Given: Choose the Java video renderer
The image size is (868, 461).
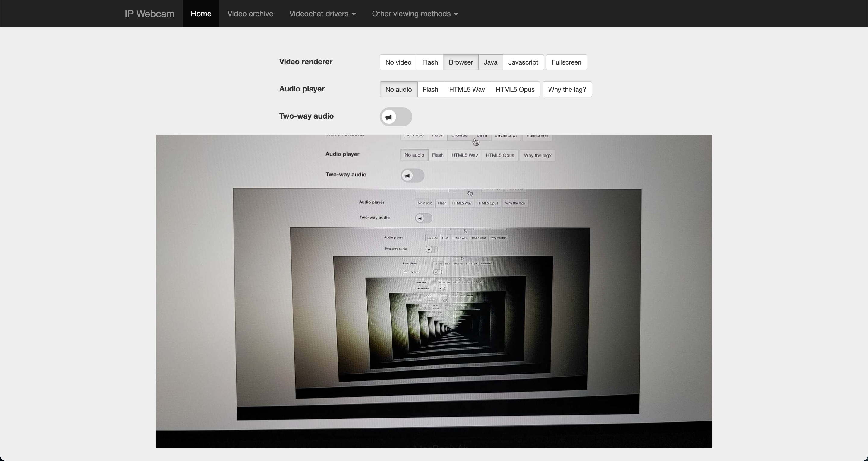Looking at the screenshot, I should pyautogui.click(x=490, y=62).
